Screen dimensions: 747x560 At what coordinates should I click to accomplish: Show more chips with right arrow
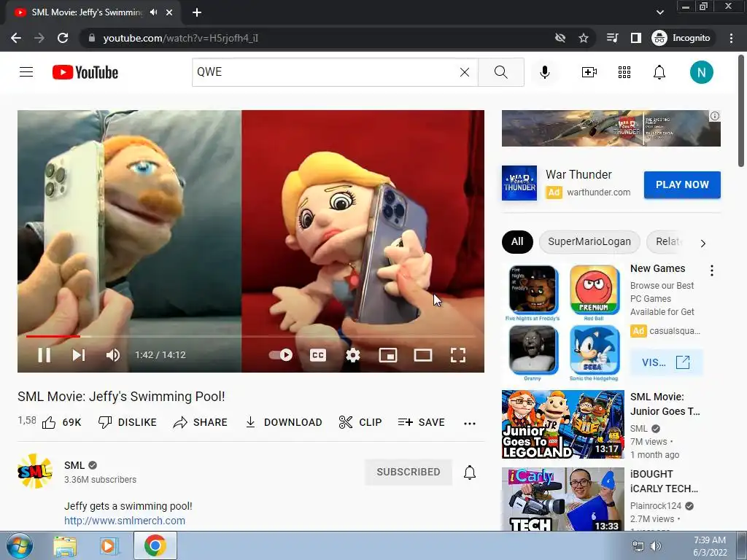703,244
